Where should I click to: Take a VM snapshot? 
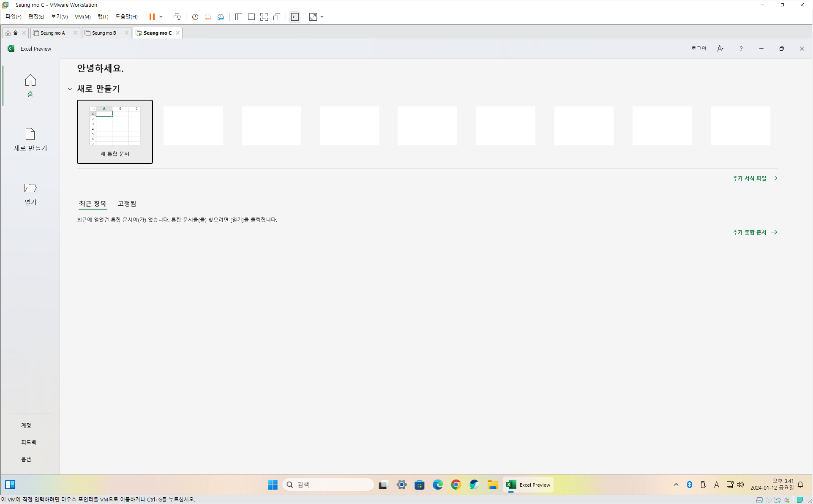(x=195, y=17)
